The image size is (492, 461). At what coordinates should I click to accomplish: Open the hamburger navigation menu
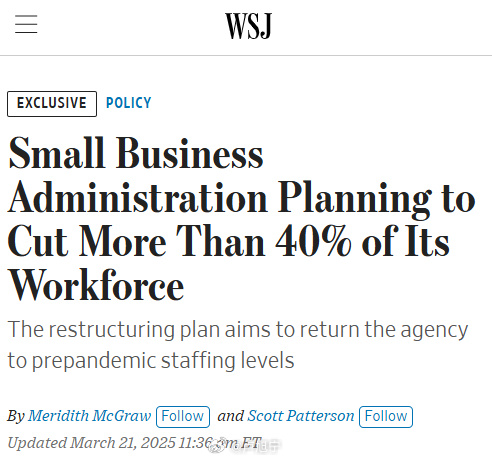tap(26, 24)
